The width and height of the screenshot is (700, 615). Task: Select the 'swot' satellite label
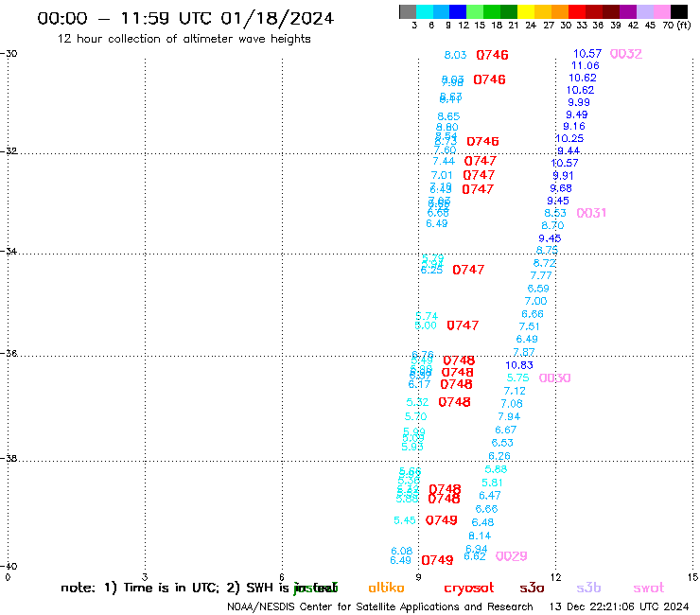pos(649,589)
